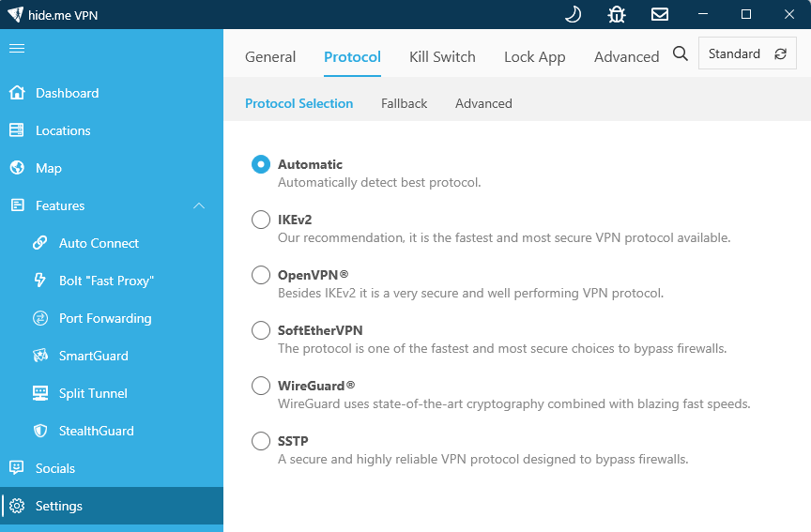Image resolution: width=811 pixels, height=532 pixels.
Task: Open Map from the sidebar
Action: coord(48,168)
